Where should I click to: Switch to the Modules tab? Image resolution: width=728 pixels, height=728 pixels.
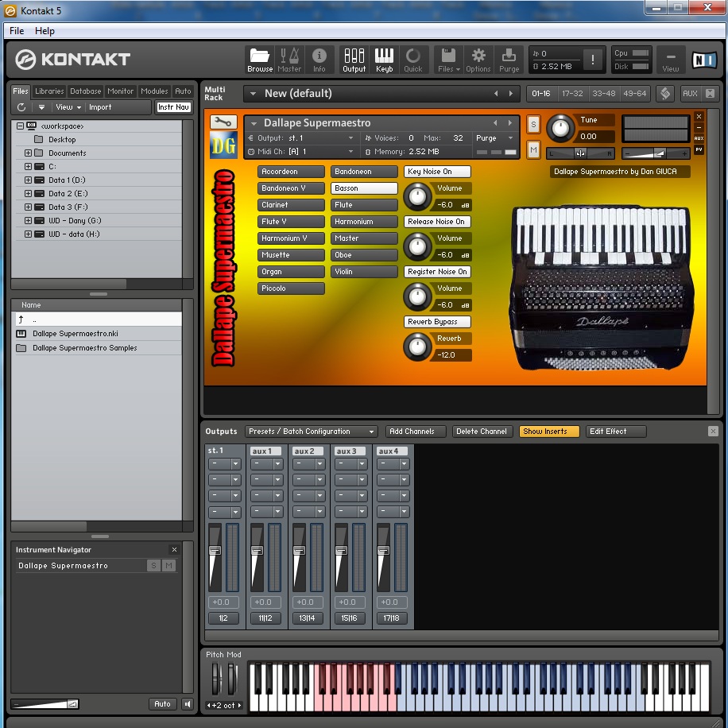(x=154, y=91)
